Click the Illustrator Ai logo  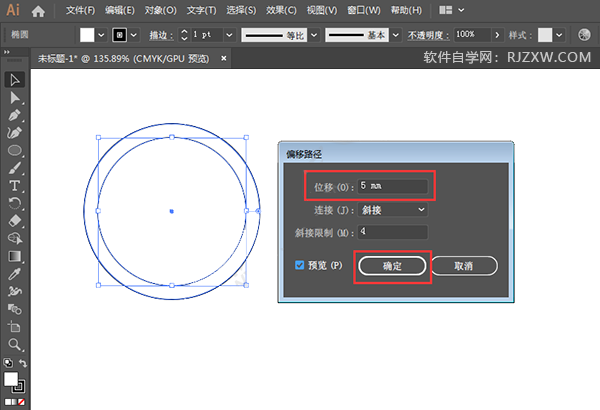pos(13,10)
